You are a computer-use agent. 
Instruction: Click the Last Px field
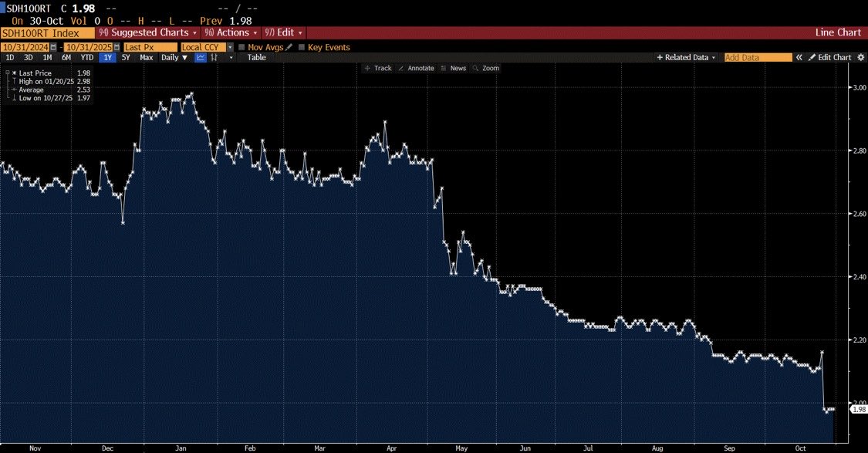pyautogui.click(x=150, y=48)
